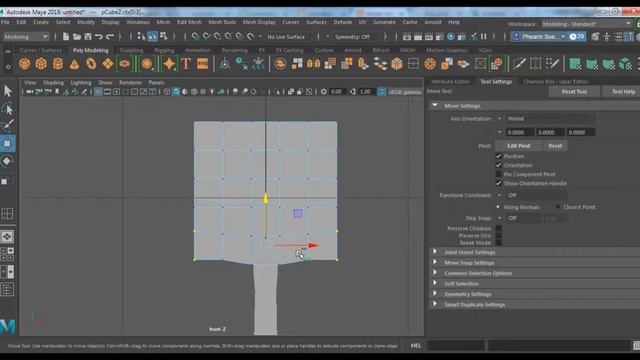
Task: Enable Pin Component Pivot checkbox
Action: pos(498,174)
